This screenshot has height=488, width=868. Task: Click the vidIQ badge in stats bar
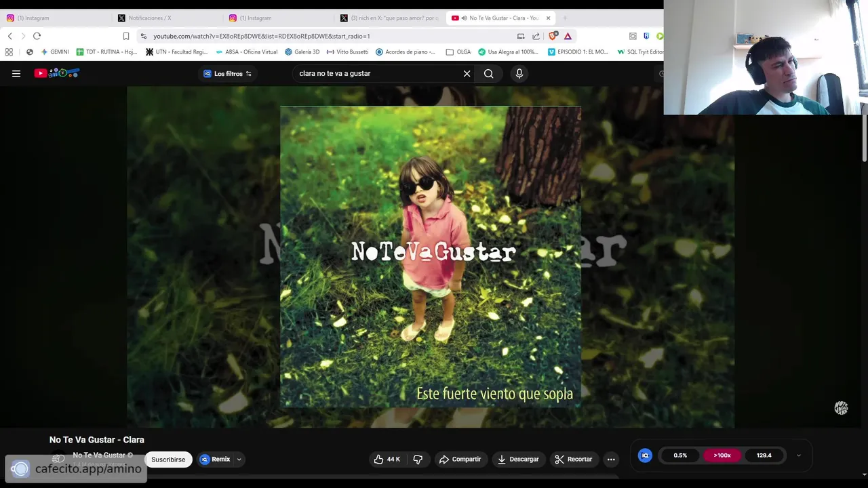645,455
